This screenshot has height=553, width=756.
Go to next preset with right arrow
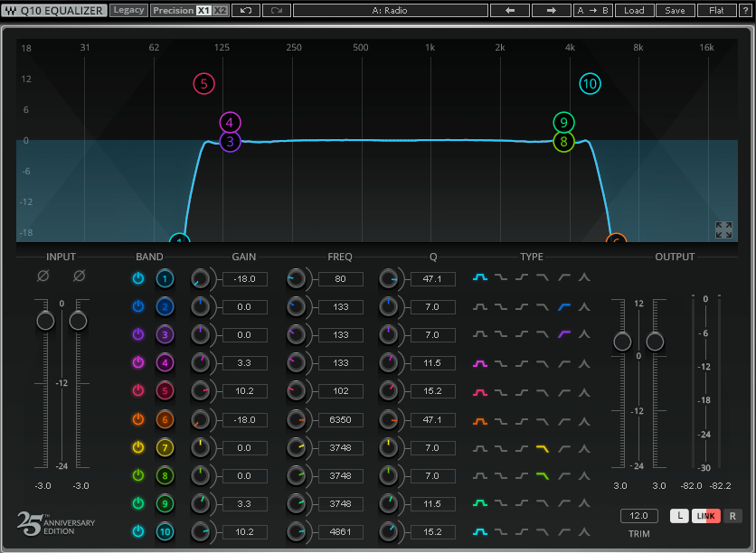(x=551, y=10)
